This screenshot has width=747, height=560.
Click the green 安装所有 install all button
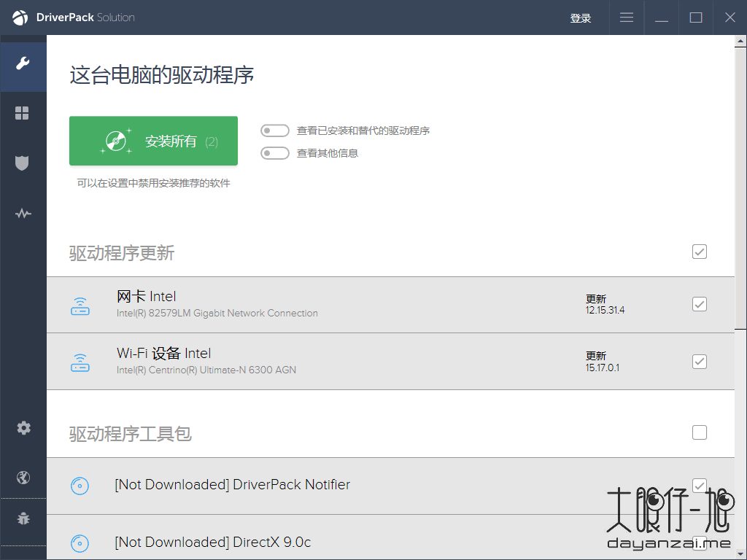pyautogui.click(x=153, y=141)
